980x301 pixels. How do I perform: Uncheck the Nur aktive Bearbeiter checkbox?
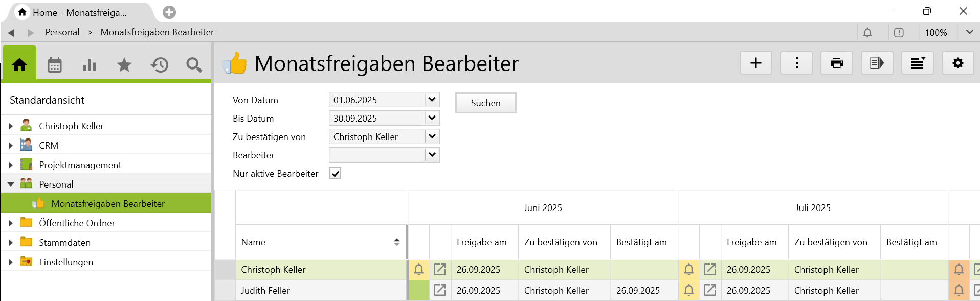335,174
